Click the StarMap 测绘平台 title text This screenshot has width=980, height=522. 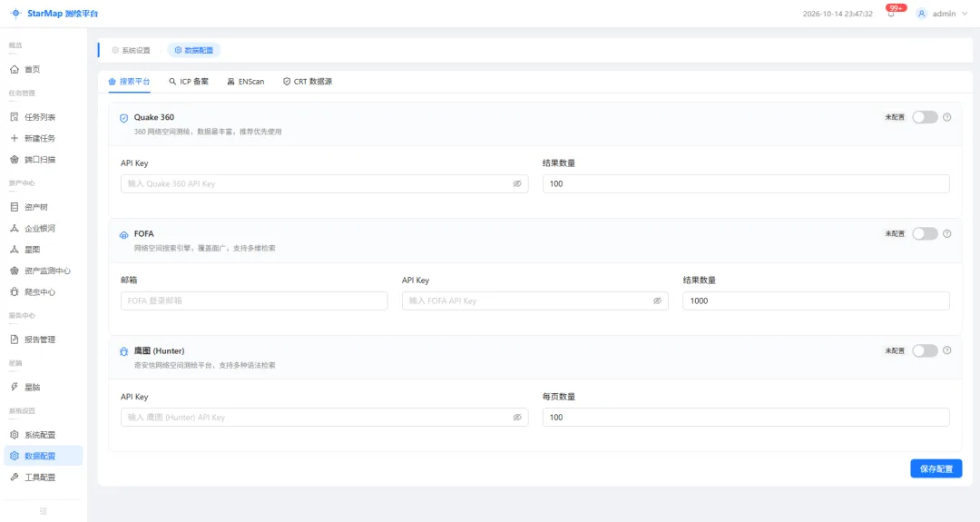pyautogui.click(x=63, y=13)
